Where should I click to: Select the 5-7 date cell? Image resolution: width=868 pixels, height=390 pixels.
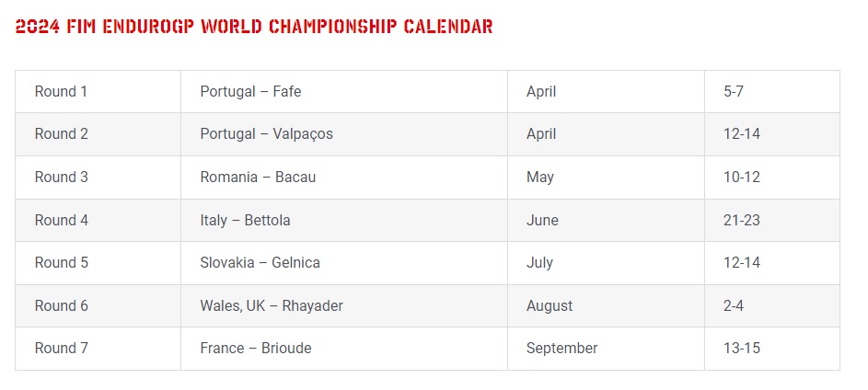771,91
